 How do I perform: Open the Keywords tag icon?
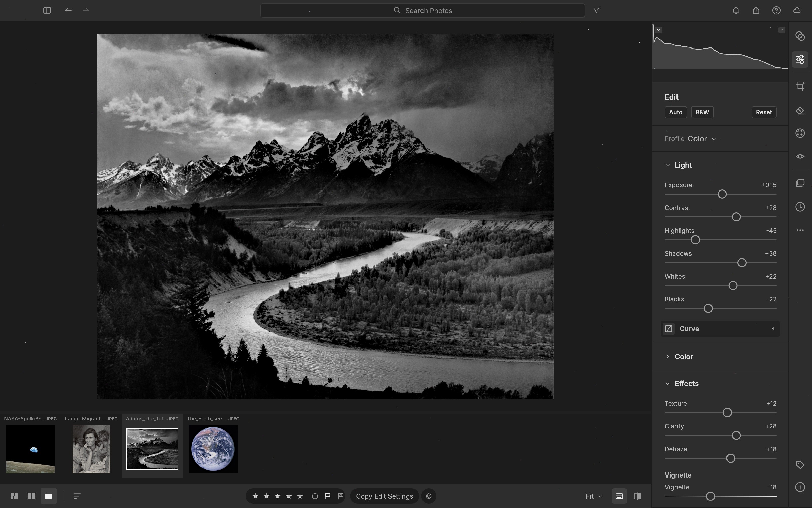(800, 465)
